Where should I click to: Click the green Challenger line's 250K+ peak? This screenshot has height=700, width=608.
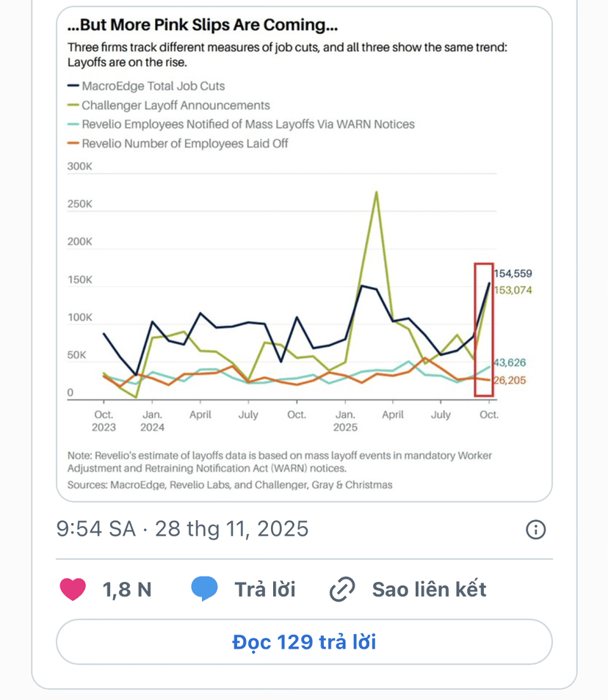(377, 192)
